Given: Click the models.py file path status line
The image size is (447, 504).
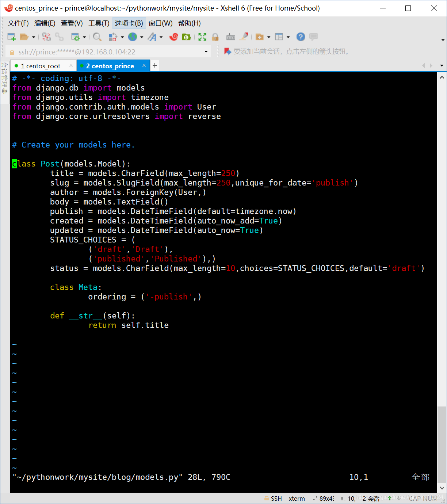Looking at the screenshot, I should click(121, 477).
